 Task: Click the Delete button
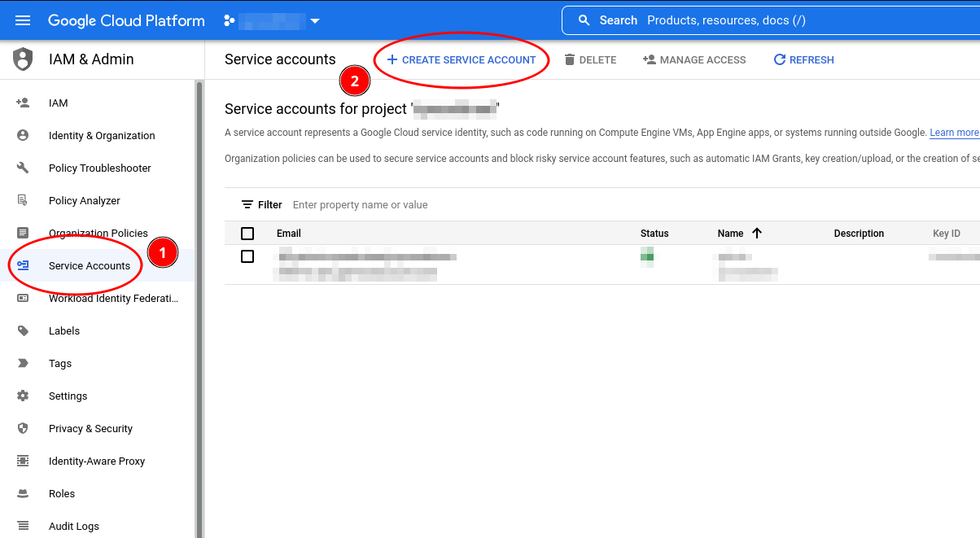(x=590, y=59)
